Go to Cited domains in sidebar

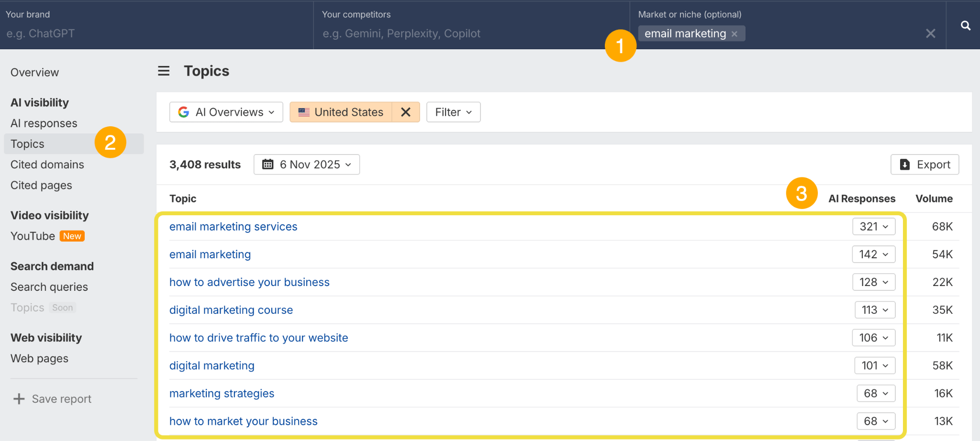click(x=47, y=165)
